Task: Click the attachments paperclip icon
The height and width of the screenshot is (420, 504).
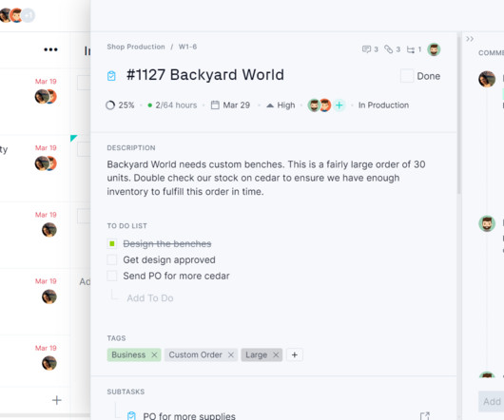Action: click(389, 49)
